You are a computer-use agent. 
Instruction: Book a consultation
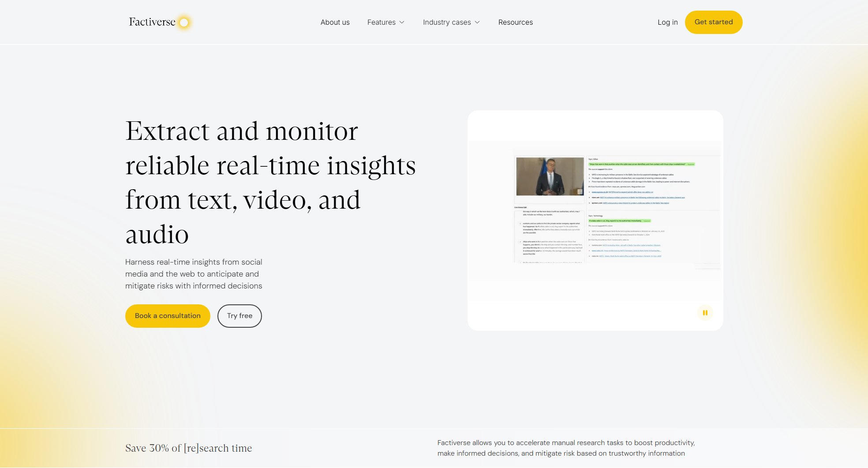coord(168,316)
